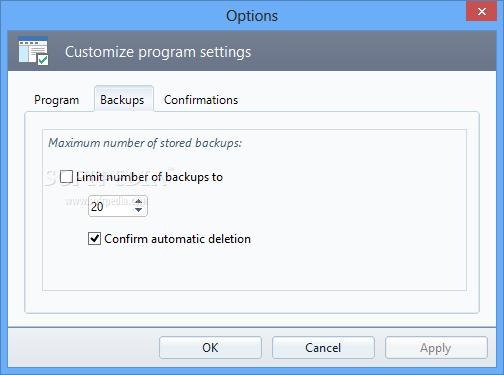Switch to the Program tab
Image resolution: width=504 pixels, height=375 pixels.
click(57, 100)
